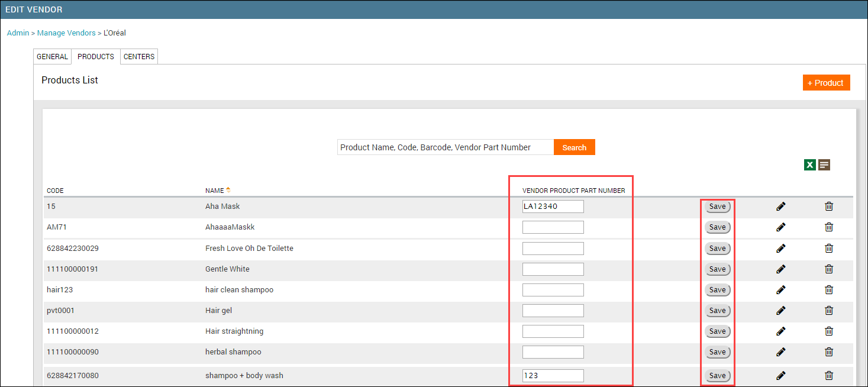Remove Fresh Love Oh De Toilette
The width and height of the screenshot is (868, 387).
click(829, 248)
